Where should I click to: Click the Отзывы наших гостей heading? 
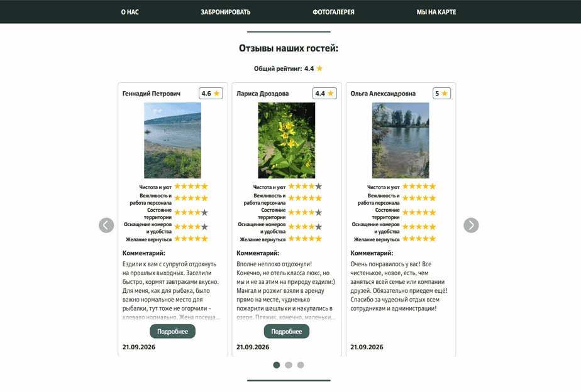[289, 48]
